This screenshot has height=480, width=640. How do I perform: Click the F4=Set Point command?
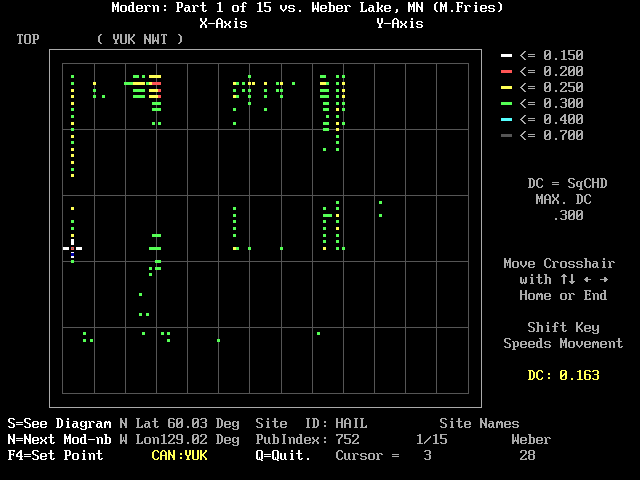55,455
